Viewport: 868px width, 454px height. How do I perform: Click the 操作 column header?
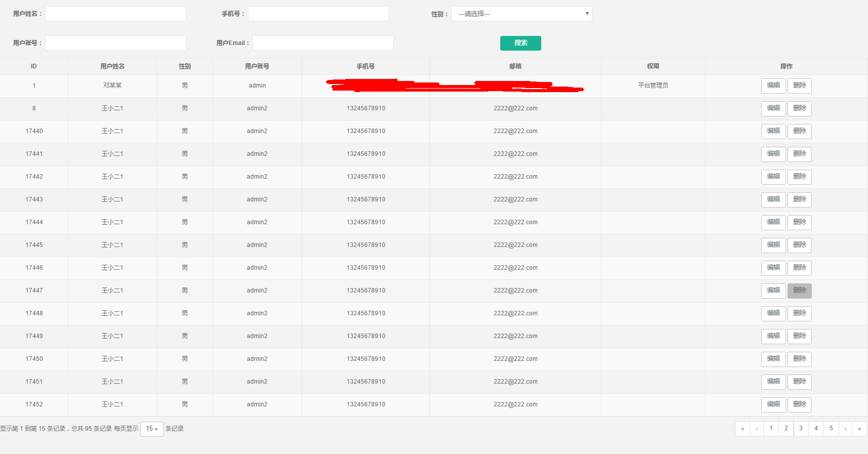[x=787, y=66]
